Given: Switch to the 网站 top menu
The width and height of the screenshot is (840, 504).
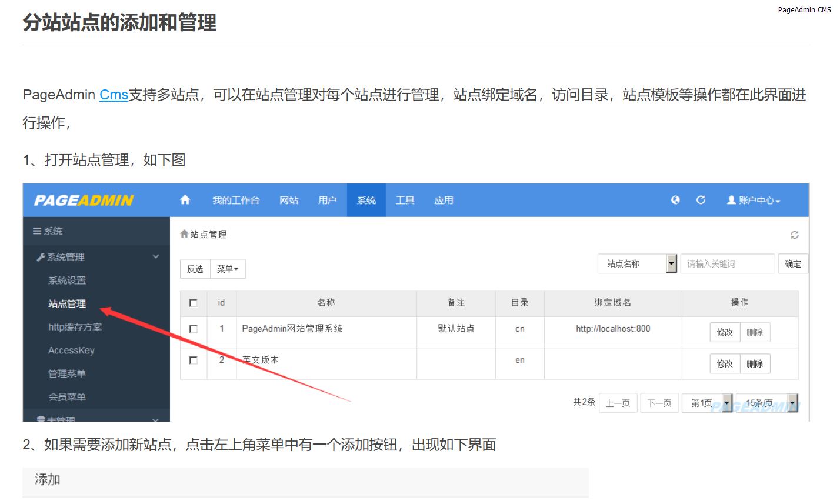Looking at the screenshot, I should click(x=289, y=201).
